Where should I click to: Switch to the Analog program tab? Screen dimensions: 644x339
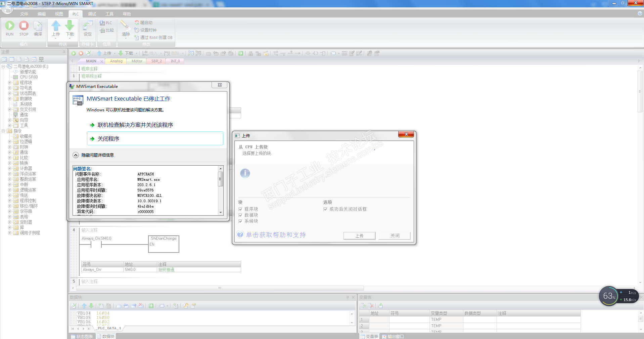116,61
